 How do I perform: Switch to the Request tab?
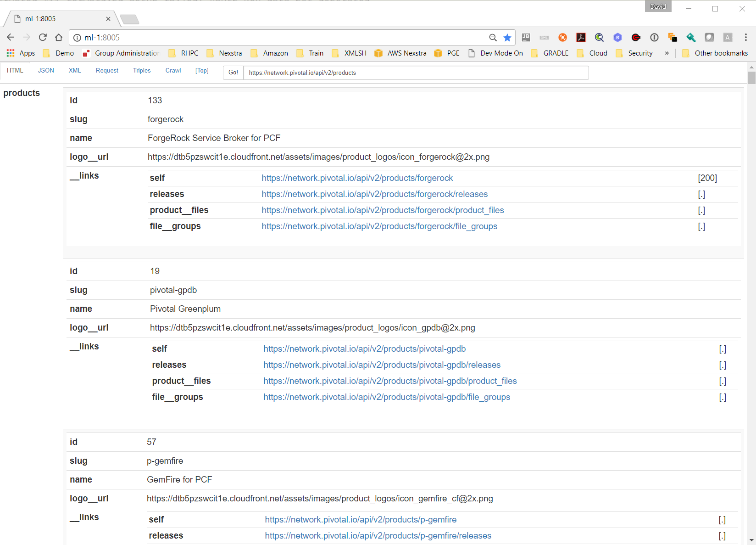pyautogui.click(x=107, y=71)
